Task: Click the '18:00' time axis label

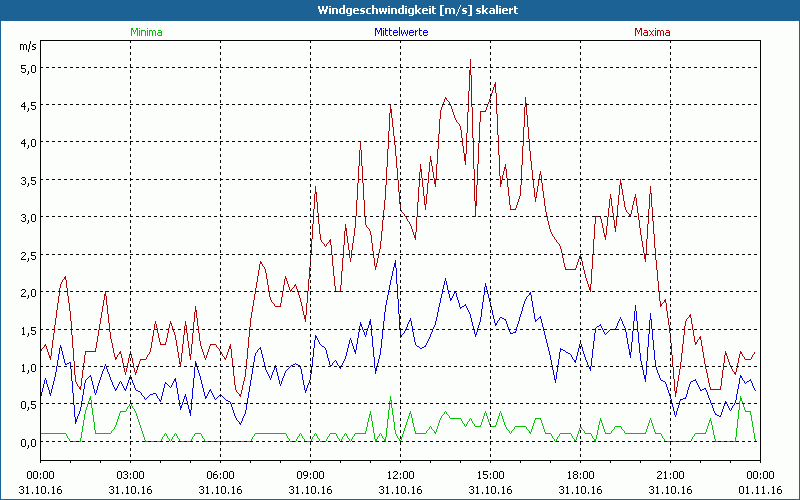Action: pyautogui.click(x=580, y=475)
